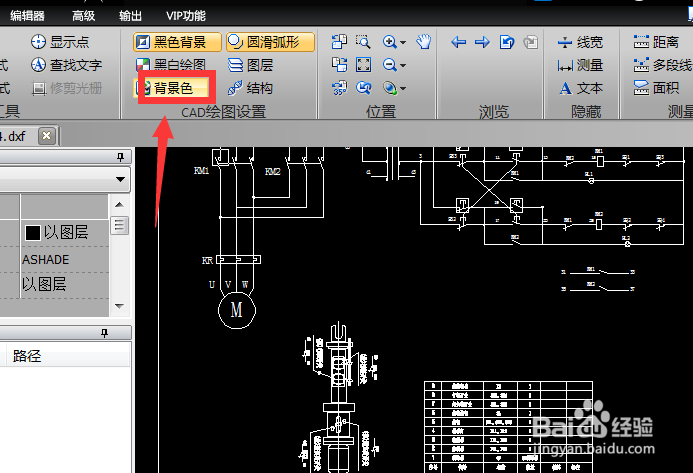Viewport: 693px width, 473px height.
Task: Select the 面积 area measure tool
Action: 656,88
